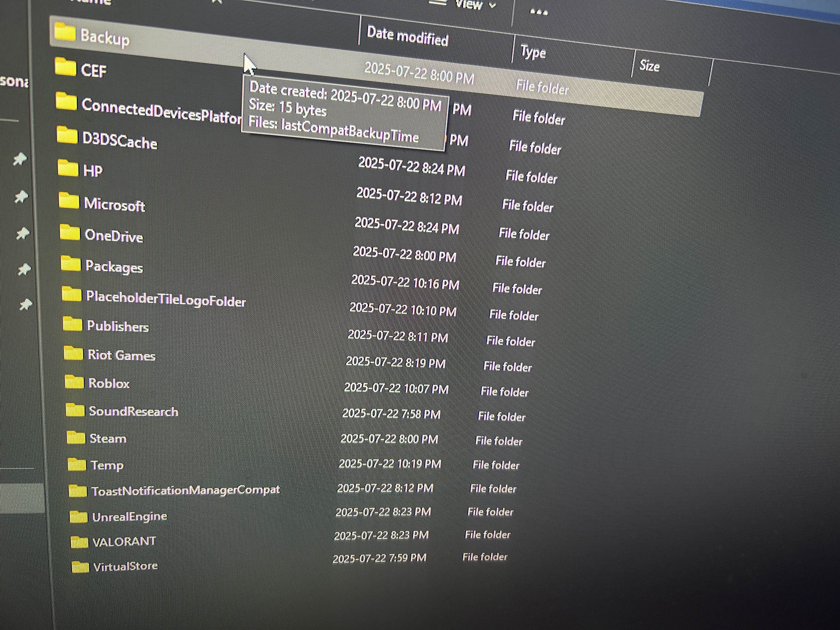Select the D3DSCache folder icon
840x630 pixels.
(x=67, y=135)
